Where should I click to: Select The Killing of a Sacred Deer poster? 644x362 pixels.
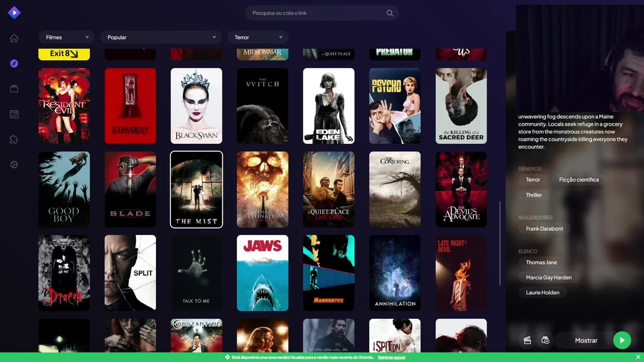pyautogui.click(x=461, y=106)
